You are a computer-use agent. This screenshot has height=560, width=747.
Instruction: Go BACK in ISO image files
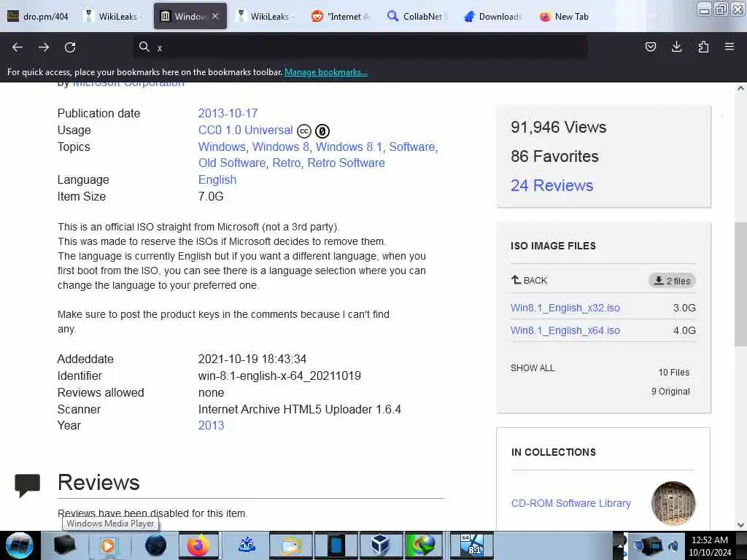tap(530, 281)
